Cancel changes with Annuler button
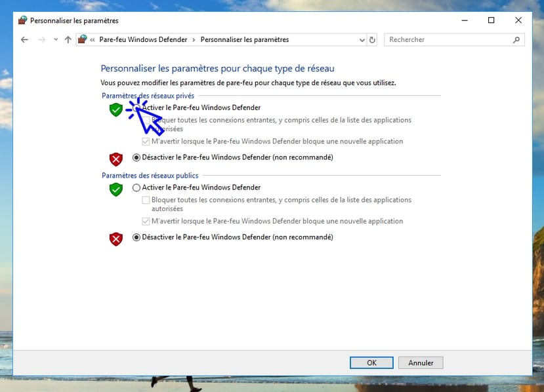Image resolution: width=544 pixels, height=392 pixels. [x=421, y=363]
